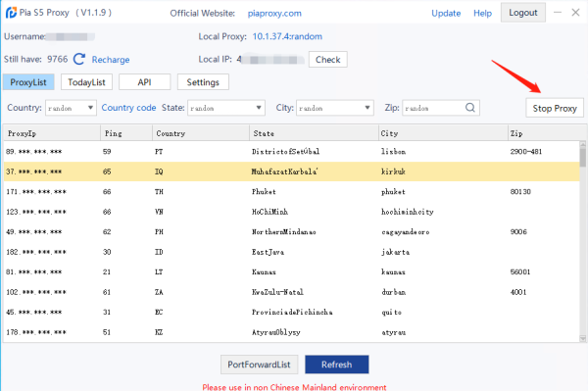Click the Recharge link
Image resolution: width=588 pixels, height=391 pixels.
(111, 60)
